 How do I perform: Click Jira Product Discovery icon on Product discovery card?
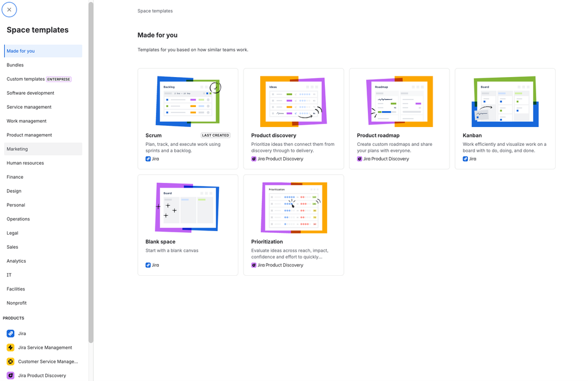coord(254,159)
